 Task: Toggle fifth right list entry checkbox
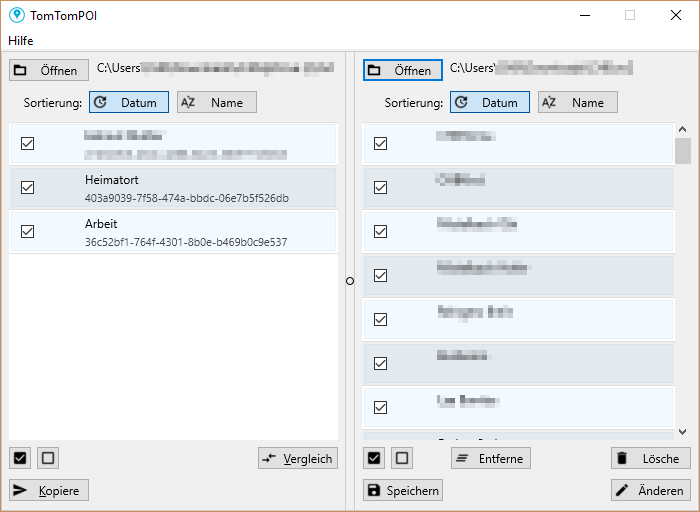pyautogui.click(x=380, y=319)
